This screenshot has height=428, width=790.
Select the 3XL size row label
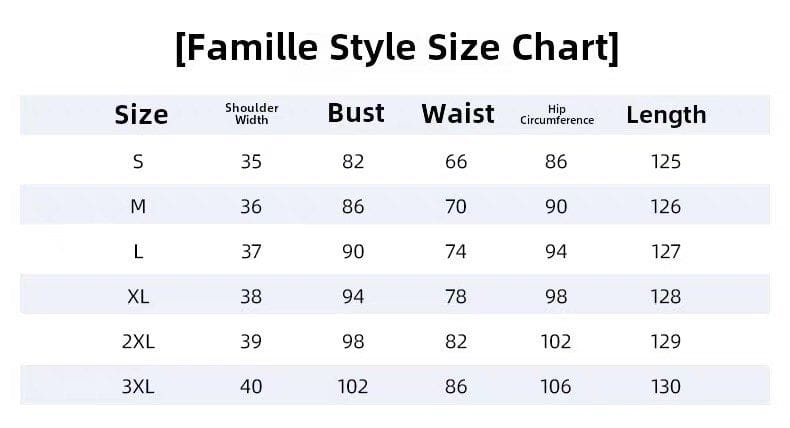[138, 387]
